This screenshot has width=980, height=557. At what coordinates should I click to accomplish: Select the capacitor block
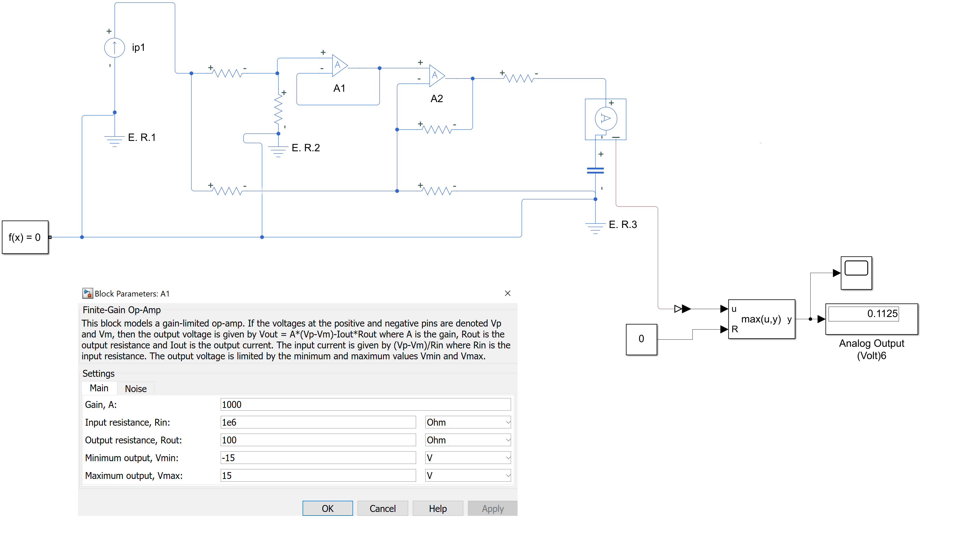coord(595,171)
